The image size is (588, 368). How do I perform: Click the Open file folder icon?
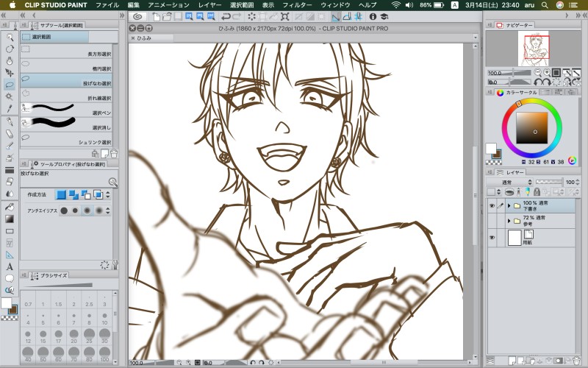point(167,16)
